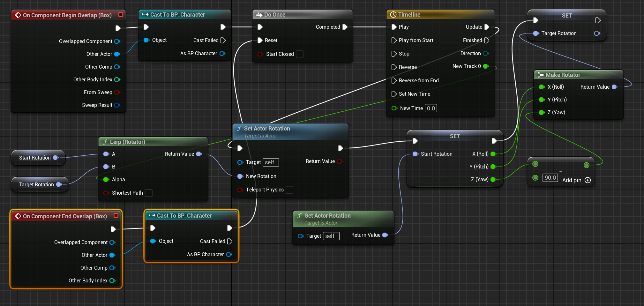Select Make Rotator Return Value output pin
644x306 pixels.
pyautogui.click(x=615, y=87)
